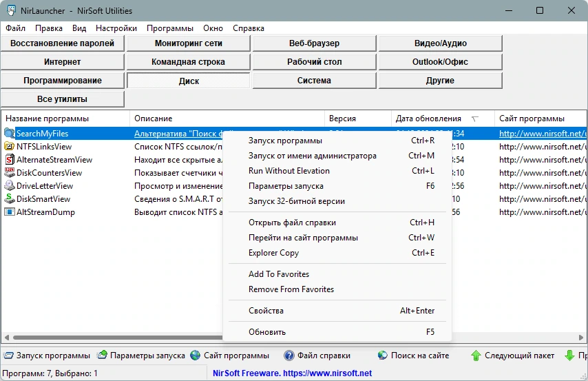Image resolution: width=588 pixels, height=381 pixels.
Task: Click the Название программы column header
Action: pos(65,119)
